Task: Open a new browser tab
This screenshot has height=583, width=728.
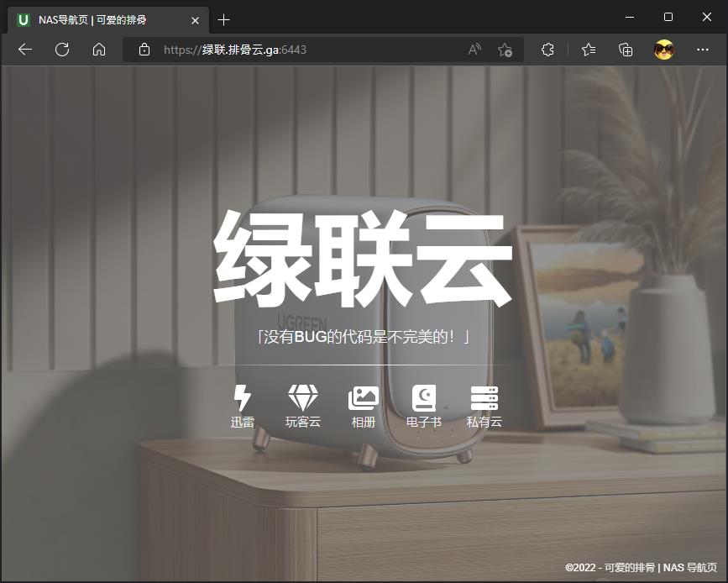Action: 223,19
